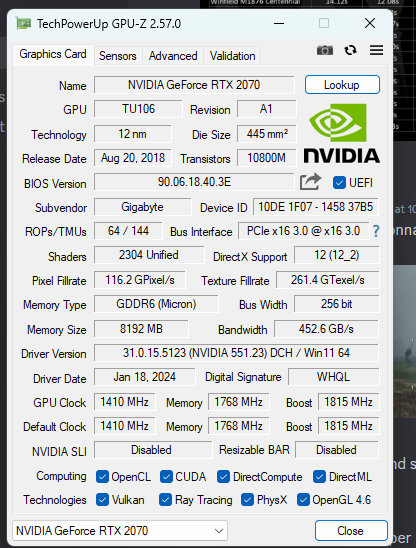
Task: Click the Transistors field 10800M
Action: (x=267, y=158)
